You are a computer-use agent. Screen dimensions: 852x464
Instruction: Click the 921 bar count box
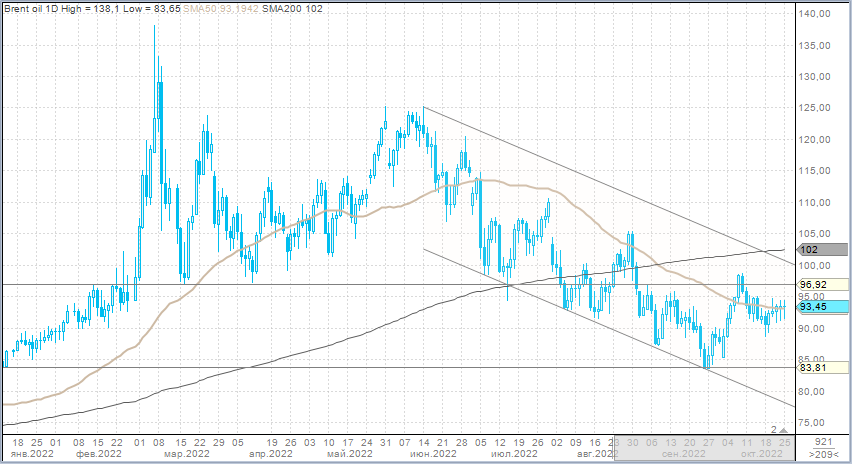pos(824,441)
